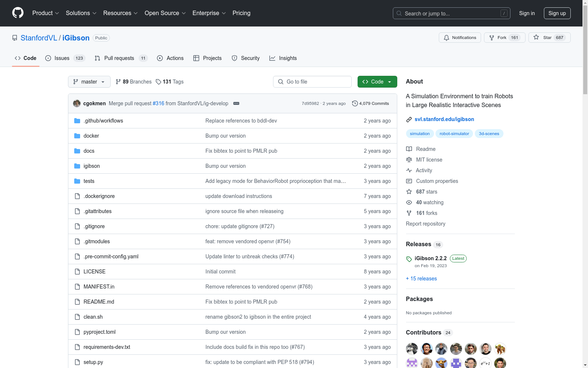Click the .gitattributes file icon
This screenshot has height=368, width=588.
point(77,211)
